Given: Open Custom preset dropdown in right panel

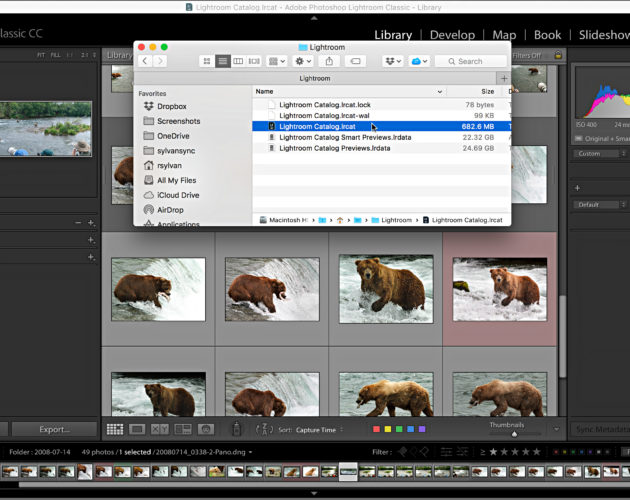Looking at the screenshot, I should pos(601,154).
